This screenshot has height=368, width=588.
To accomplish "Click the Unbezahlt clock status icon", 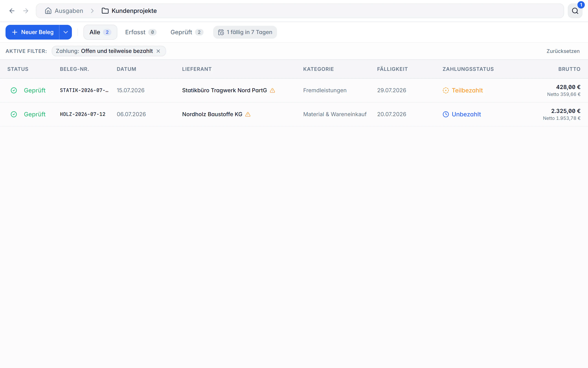I will [446, 114].
